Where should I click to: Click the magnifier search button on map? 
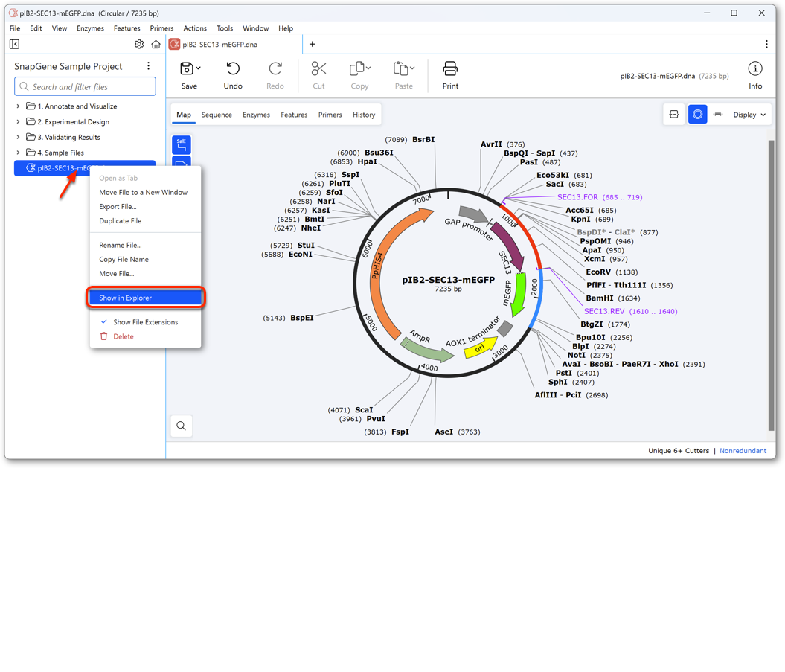click(182, 426)
